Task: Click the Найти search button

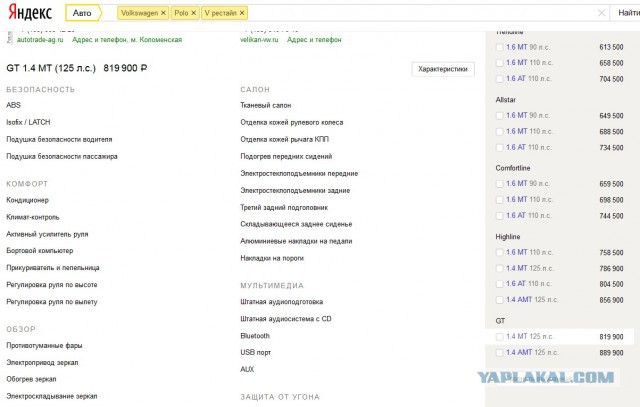Action: [627, 13]
